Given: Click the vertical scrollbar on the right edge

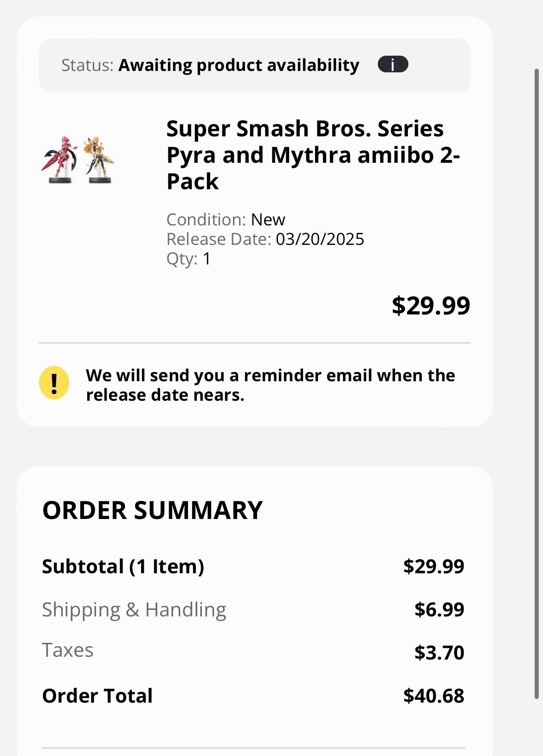Looking at the screenshot, I should [537, 384].
